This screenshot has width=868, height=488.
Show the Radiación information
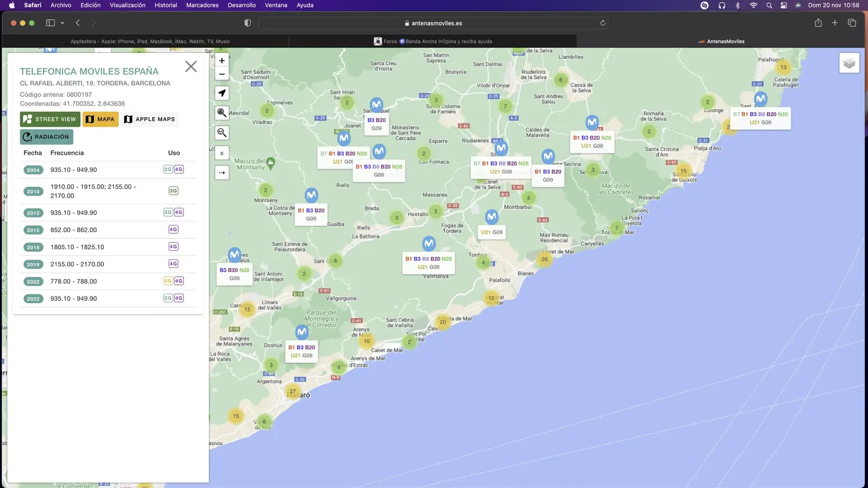pos(46,137)
